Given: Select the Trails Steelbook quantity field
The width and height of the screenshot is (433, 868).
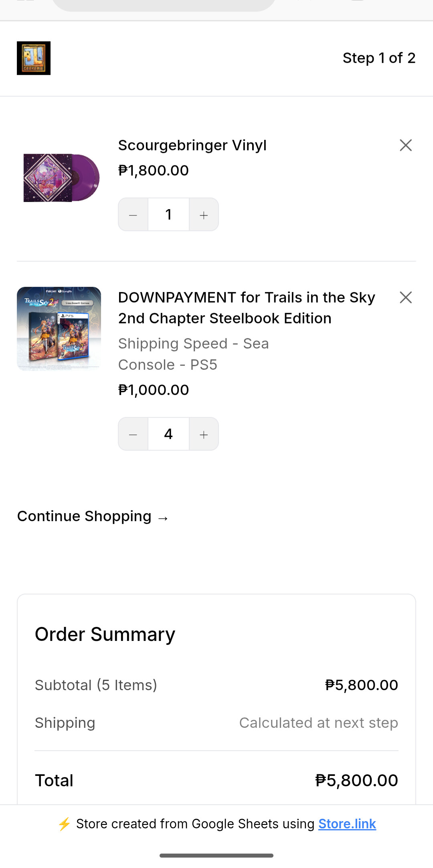Looking at the screenshot, I should 168,434.
